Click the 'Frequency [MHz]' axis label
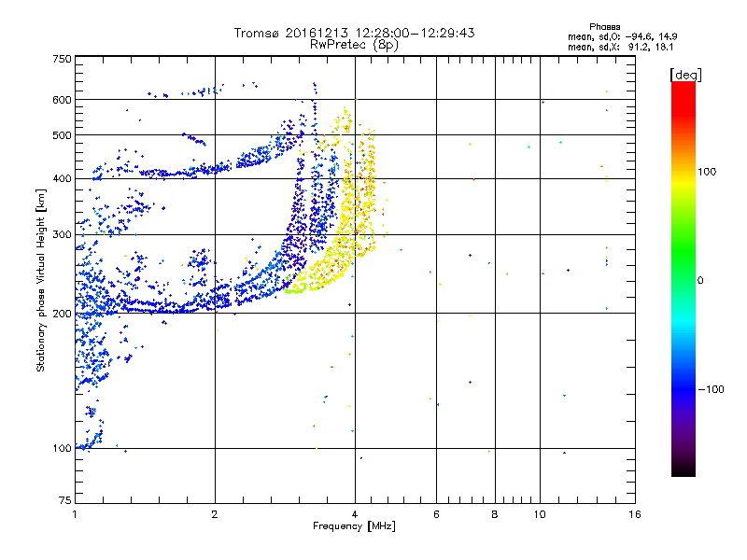This screenshot has width=747, height=560. pos(354,526)
